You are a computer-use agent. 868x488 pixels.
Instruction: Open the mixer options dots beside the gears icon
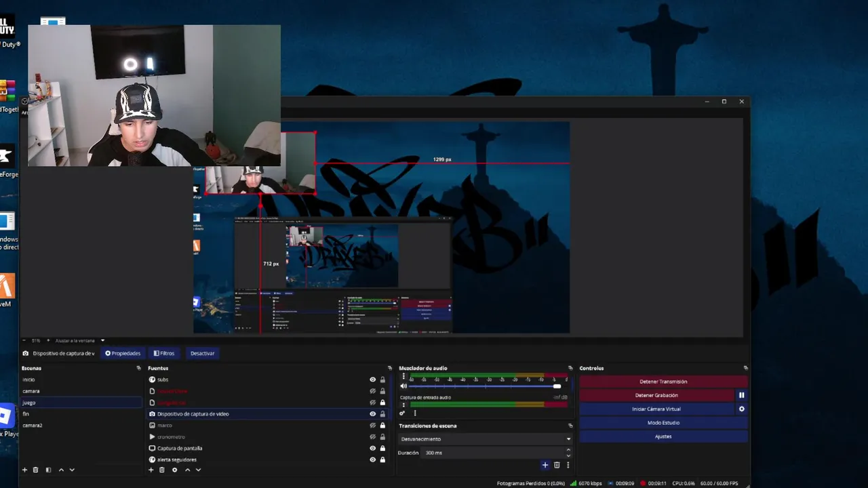tap(414, 413)
